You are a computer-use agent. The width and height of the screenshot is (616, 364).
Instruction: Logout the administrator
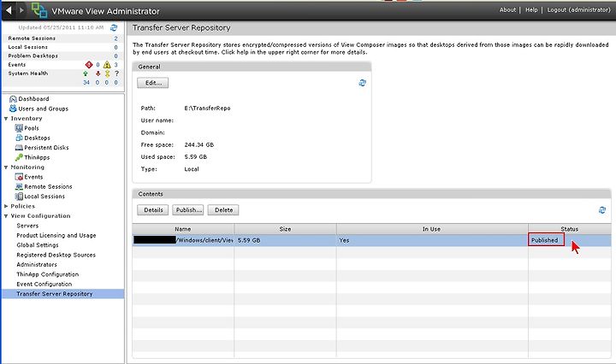pos(578,9)
